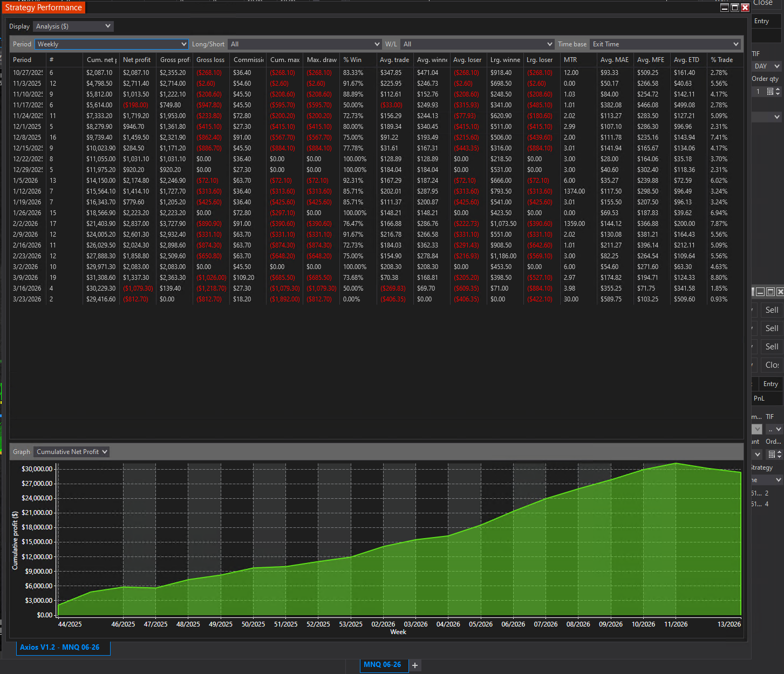This screenshot has width=784, height=674.
Task: Open the quantity calculator beside Order qty 1
Action: [770, 92]
